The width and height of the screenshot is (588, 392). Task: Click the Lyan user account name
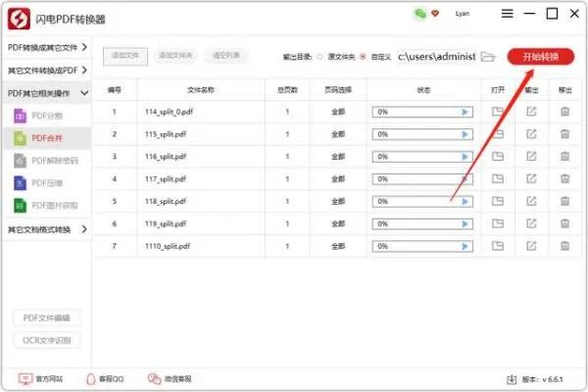pyautogui.click(x=462, y=14)
